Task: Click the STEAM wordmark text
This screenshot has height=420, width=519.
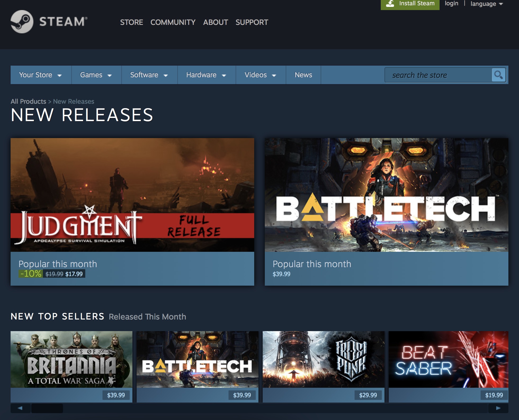Action: click(63, 22)
